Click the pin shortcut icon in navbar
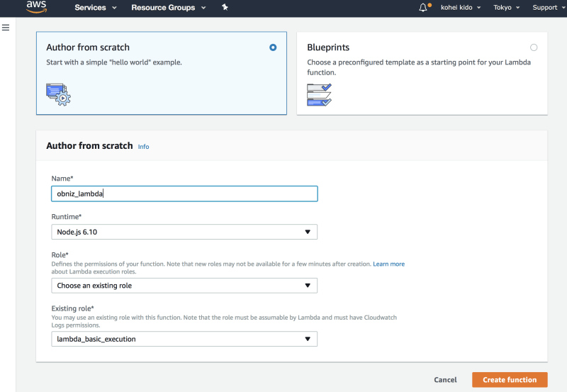 point(225,7)
